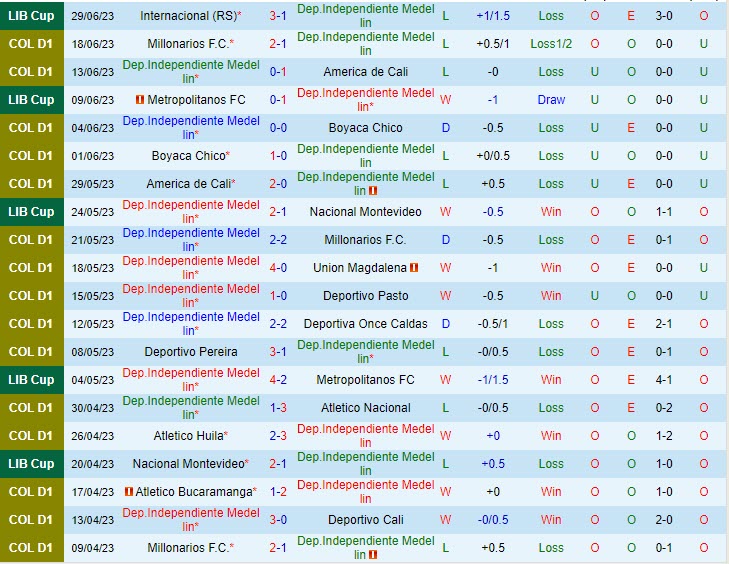Click score 1-2 in Atletico Bucaramanga row
Screen dimensions: 729x564
click(278, 491)
